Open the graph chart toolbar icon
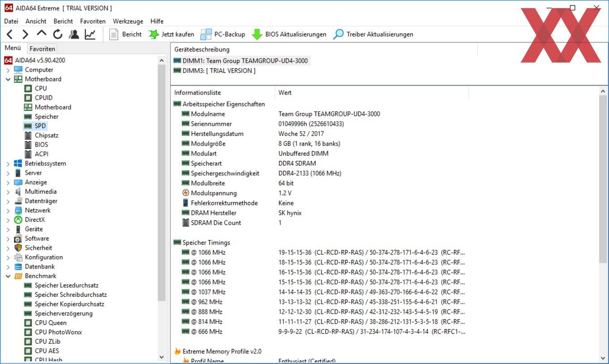Image resolution: width=609 pixels, height=364 pixels. (x=90, y=34)
